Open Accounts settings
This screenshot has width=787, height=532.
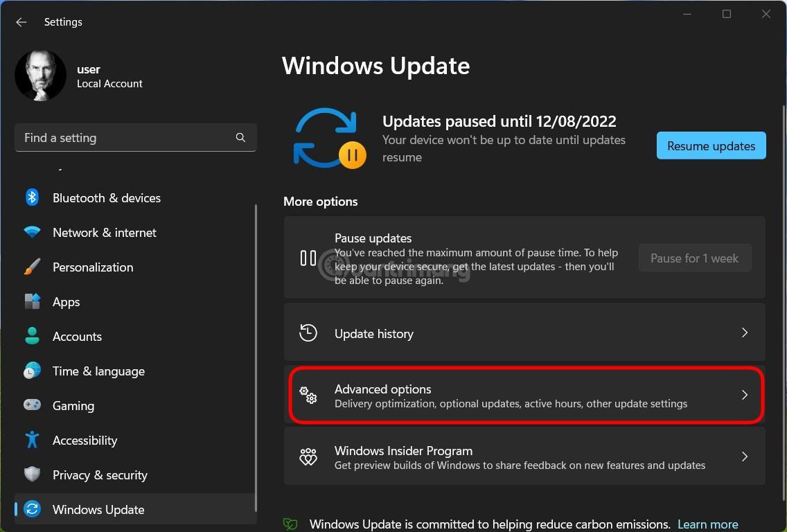point(136,336)
